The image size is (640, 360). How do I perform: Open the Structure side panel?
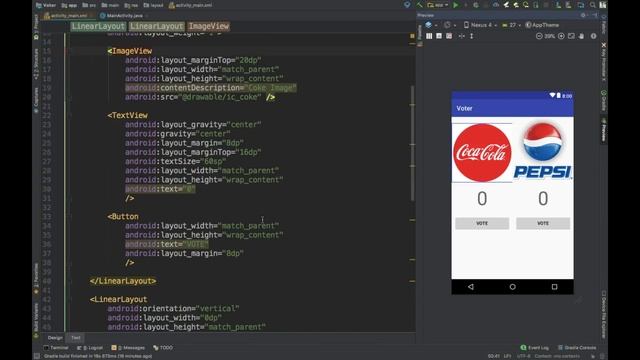(x=36, y=64)
